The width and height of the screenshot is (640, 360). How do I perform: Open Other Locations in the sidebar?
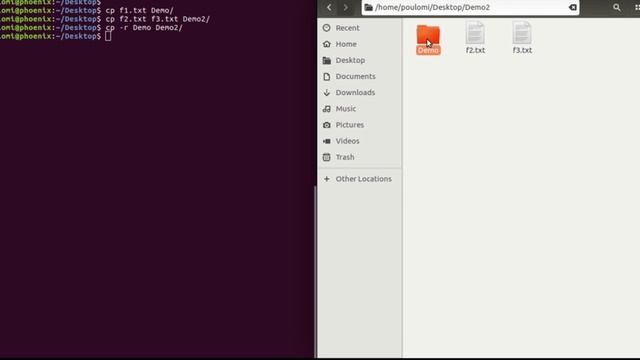click(x=359, y=179)
